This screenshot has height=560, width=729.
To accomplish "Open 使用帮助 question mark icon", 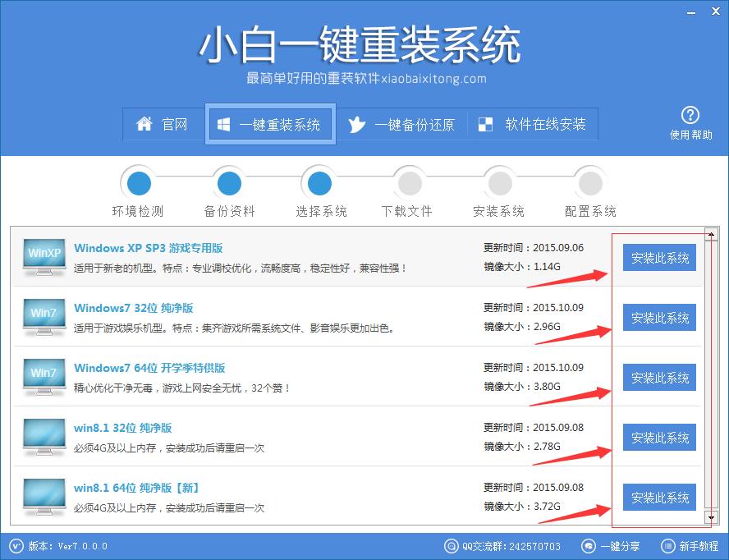I will coord(690,115).
